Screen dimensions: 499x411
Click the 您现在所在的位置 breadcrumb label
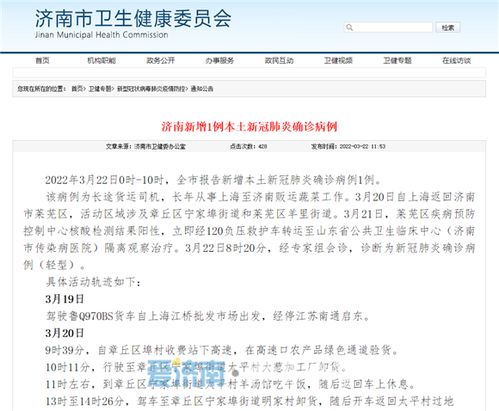[x=42, y=89]
